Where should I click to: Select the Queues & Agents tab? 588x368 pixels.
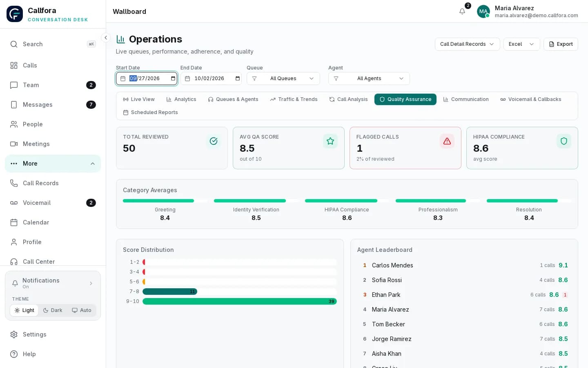click(x=233, y=99)
